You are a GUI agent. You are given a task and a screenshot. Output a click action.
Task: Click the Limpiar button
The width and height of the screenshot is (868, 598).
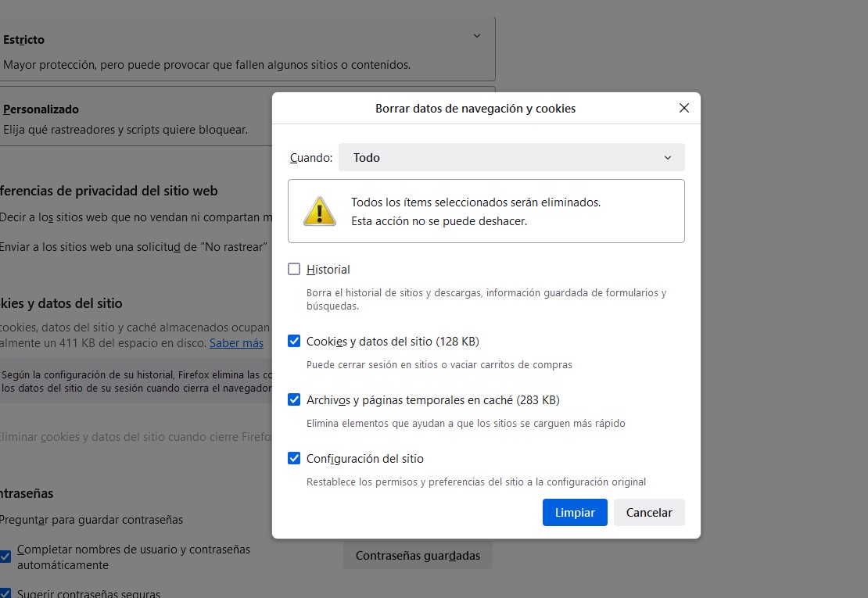click(x=575, y=512)
